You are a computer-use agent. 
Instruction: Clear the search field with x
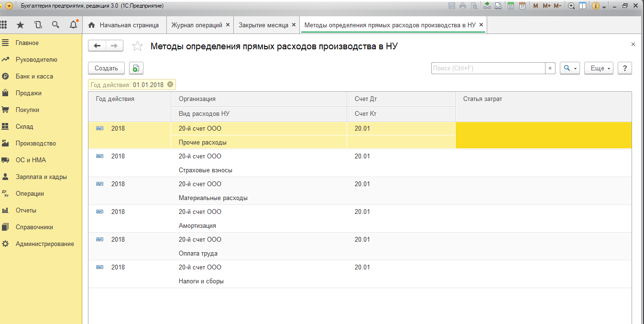pyautogui.click(x=550, y=68)
